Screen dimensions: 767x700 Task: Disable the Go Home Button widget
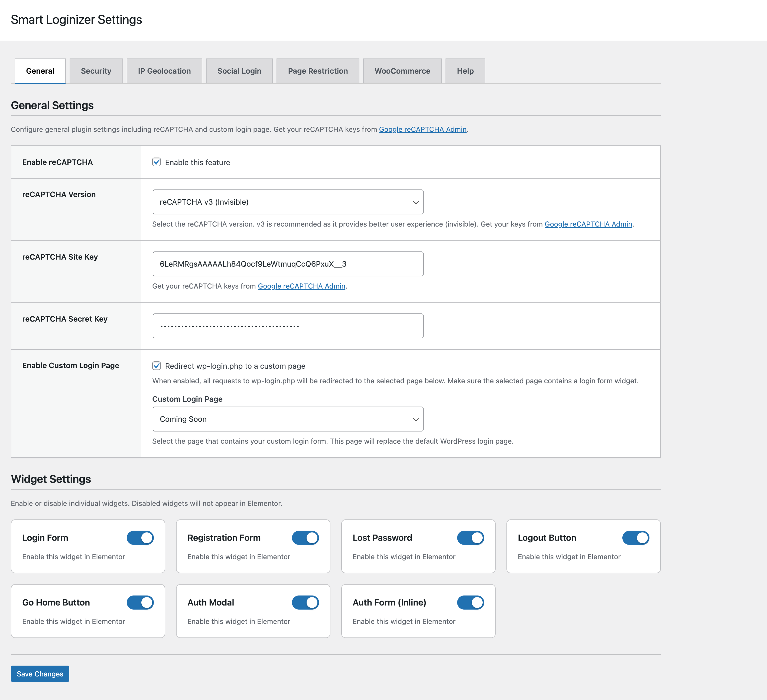(140, 602)
